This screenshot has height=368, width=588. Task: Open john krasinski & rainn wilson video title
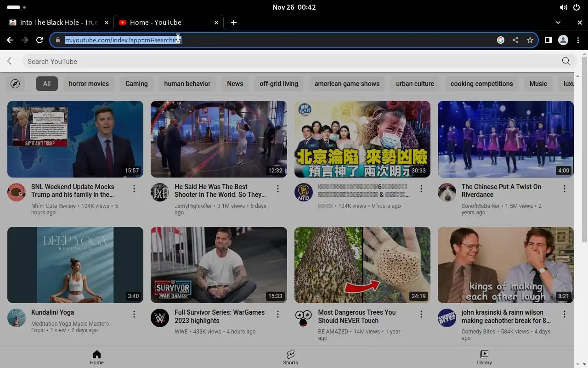506,316
